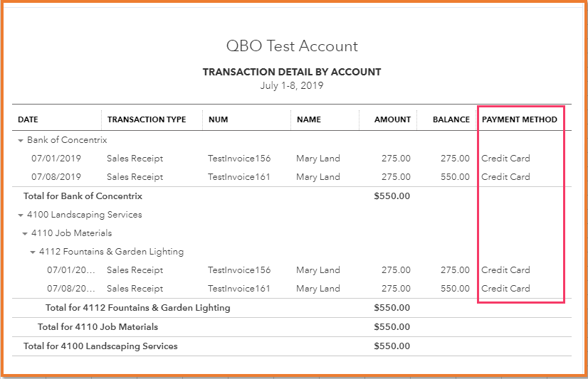Click balance 550.00 in Fountains TestInvoice161 row
This screenshot has width=588, height=379.
pos(455,289)
